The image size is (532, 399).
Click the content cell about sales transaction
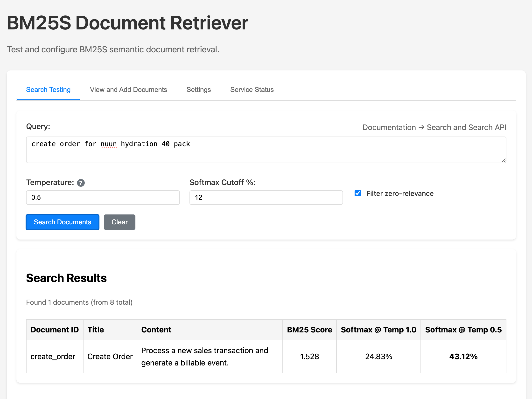coord(210,357)
